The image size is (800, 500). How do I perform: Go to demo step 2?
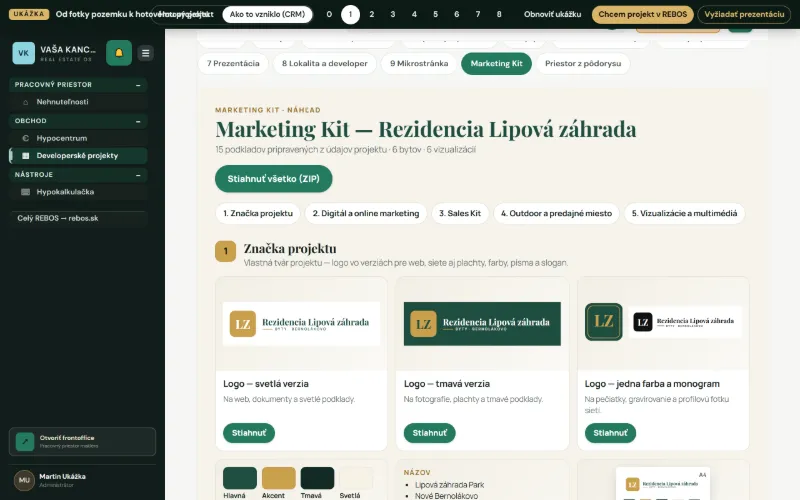tap(372, 14)
